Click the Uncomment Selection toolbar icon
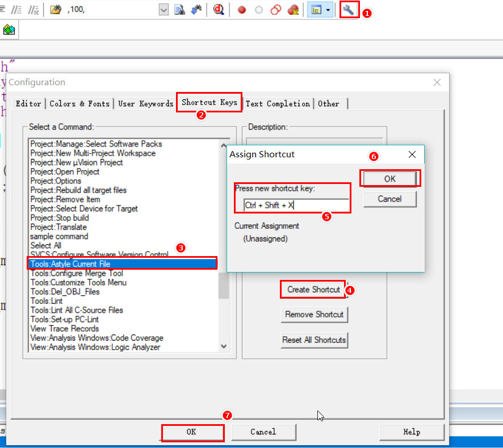 [x=33, y=10]
